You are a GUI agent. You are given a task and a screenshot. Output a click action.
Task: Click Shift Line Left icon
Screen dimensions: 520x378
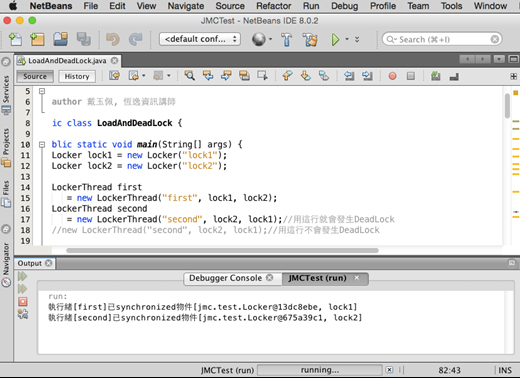(x=349, y=76)
